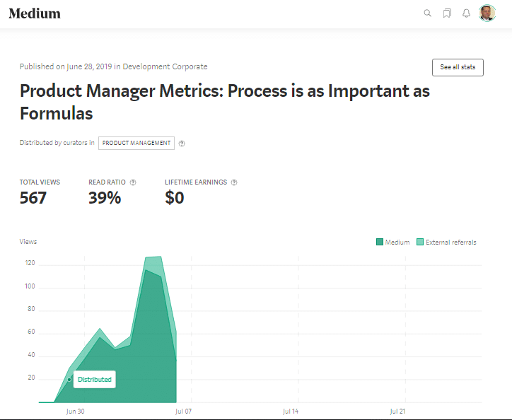Open the user profile avatar menu

[x=487, y=13]
